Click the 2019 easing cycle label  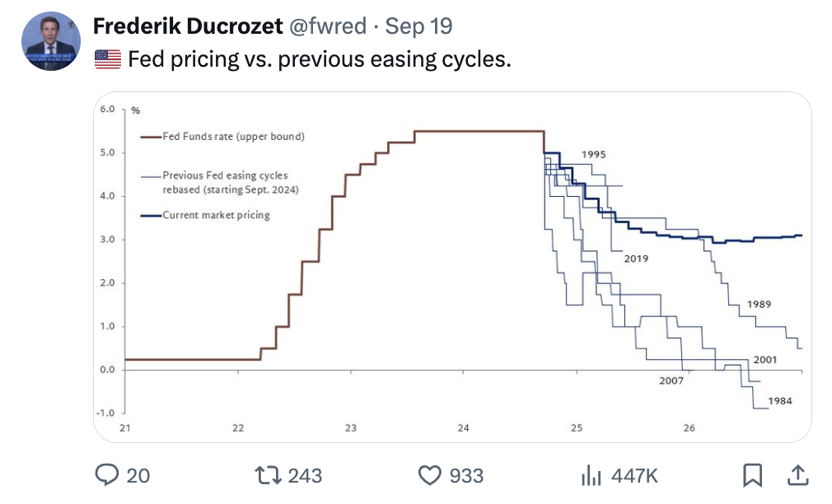tap(635, 259)
